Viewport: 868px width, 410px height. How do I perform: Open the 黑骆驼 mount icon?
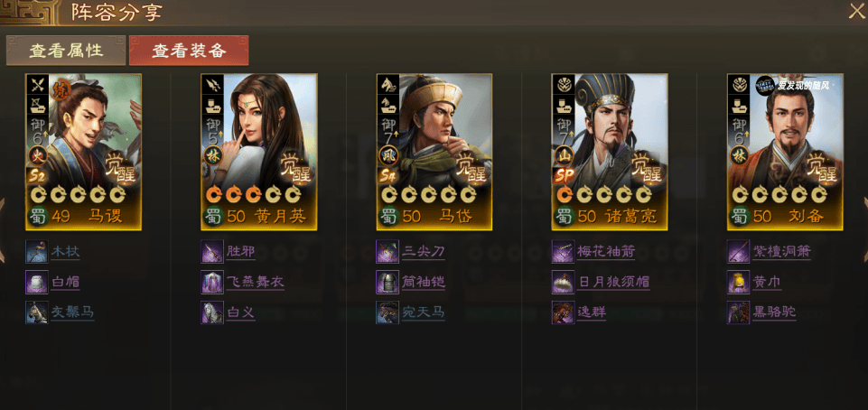click(x=739, y=312)
